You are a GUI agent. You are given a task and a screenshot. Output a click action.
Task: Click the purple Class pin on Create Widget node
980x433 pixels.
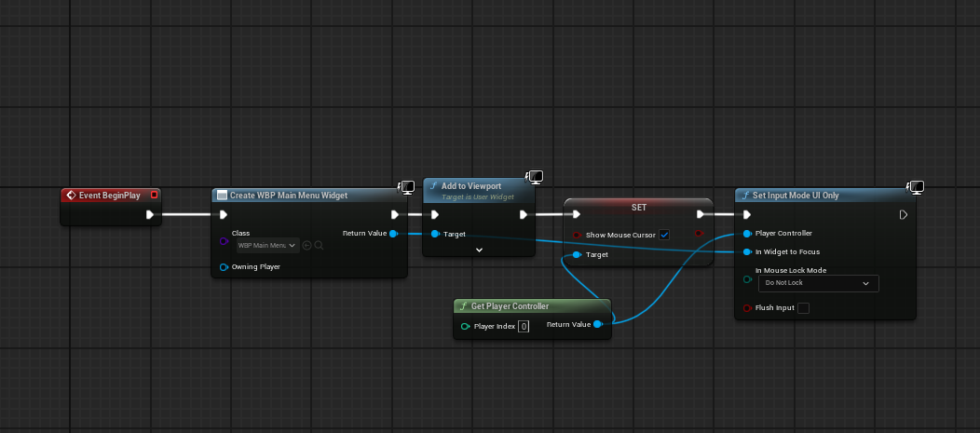click(224, 241)
